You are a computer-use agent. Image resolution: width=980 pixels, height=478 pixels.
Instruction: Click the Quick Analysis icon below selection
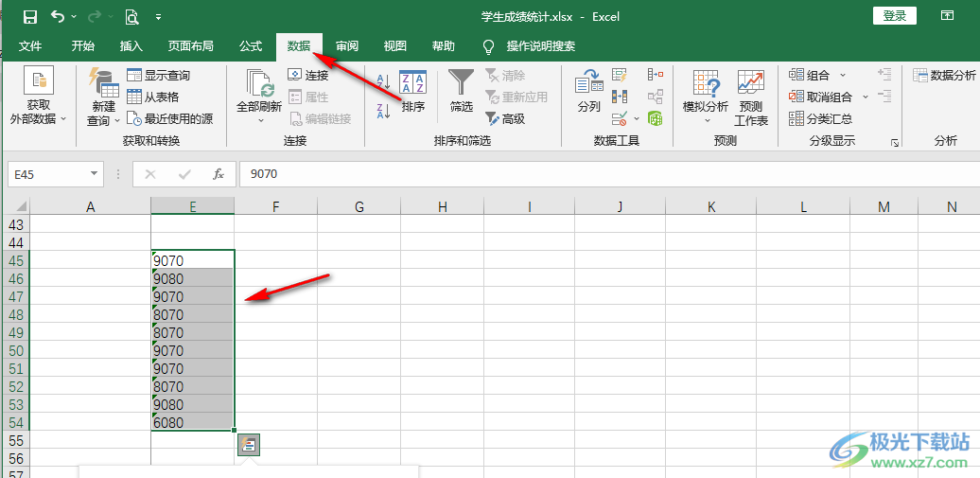249,445
